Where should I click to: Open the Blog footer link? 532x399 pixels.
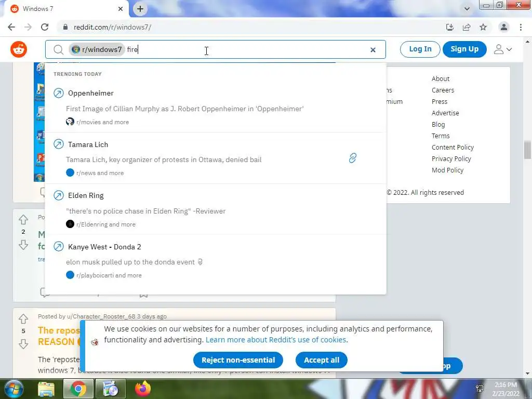438,125
